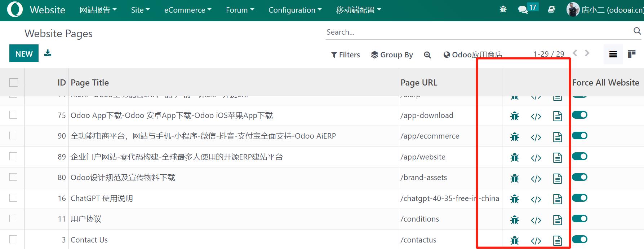Open the Site dropdown menu
The image size is (644, 249).
(140, 10)
